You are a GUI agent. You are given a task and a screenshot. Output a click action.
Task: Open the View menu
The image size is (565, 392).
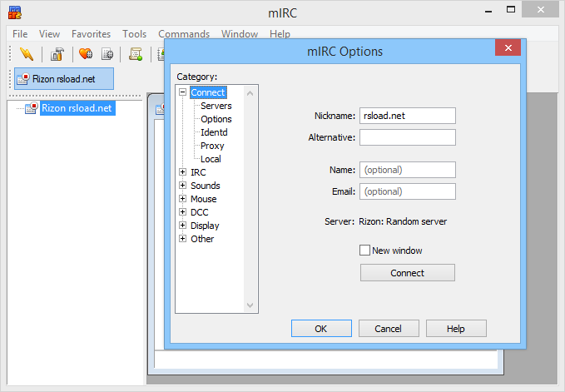pos(49,34)
